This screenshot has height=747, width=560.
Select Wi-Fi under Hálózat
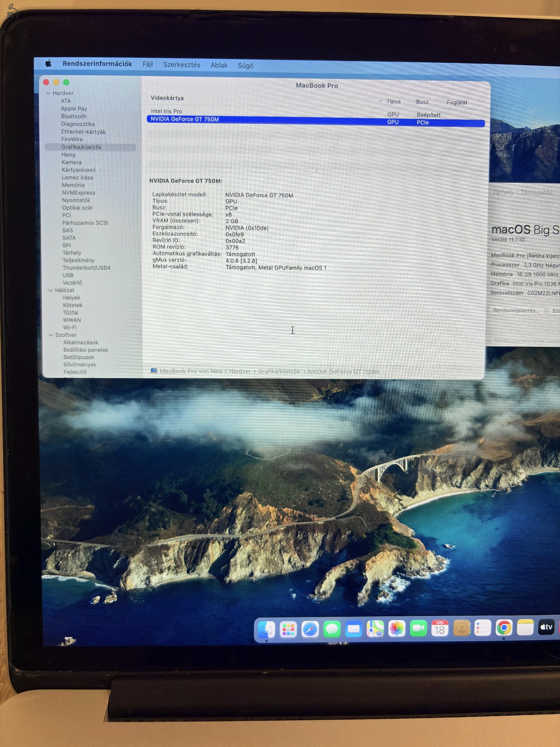[x=70, y=328]
